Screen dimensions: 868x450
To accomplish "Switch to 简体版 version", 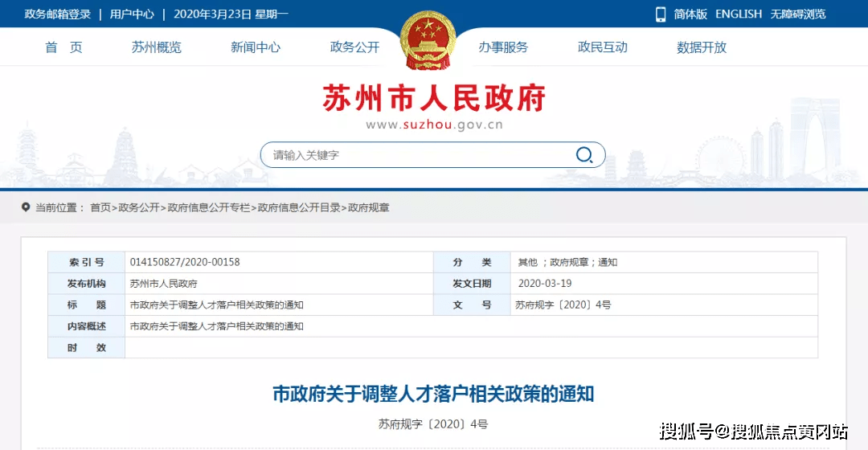I will click(x=690, y=14).
